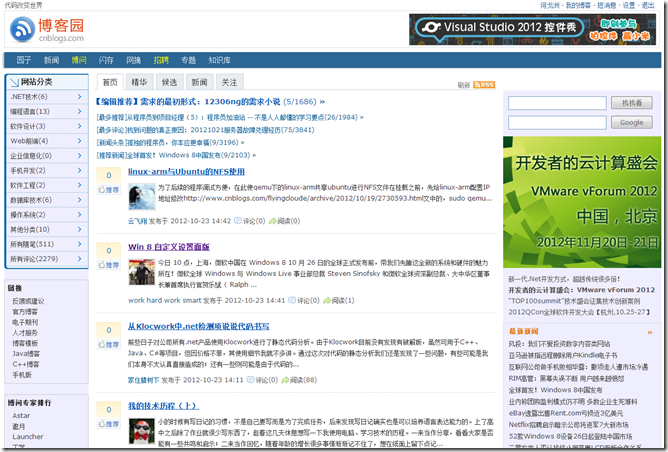Open 闪存 in the blue navigation bar
The width and height of the screenshot is (668, 452).
tap(106, 60)
